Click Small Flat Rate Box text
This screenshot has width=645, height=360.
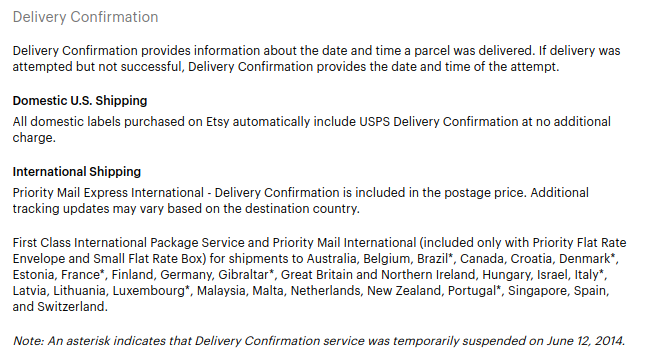tap(149, 259)
